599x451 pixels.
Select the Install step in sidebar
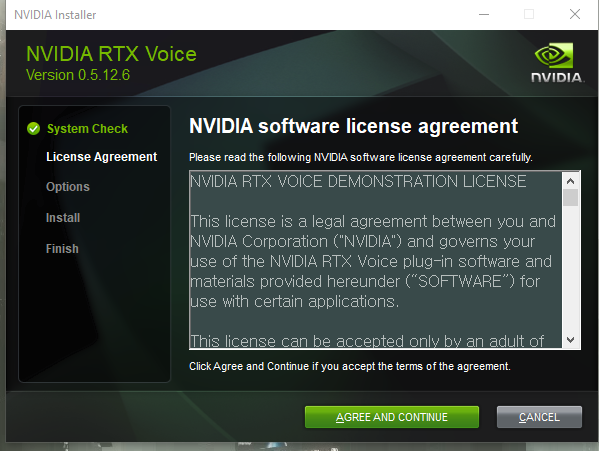pyautogui.click(x=63, y=218)
